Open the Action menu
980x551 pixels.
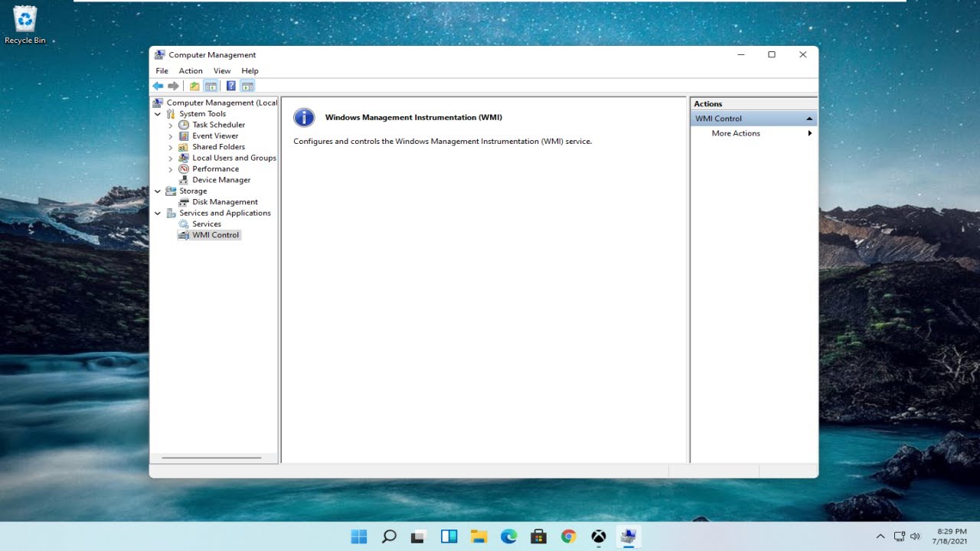(x=191, y=70)
